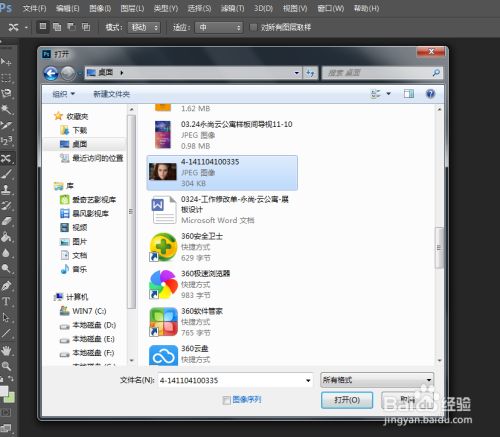Tick the Image Sequence checkbox

click(x=226, y=400)
